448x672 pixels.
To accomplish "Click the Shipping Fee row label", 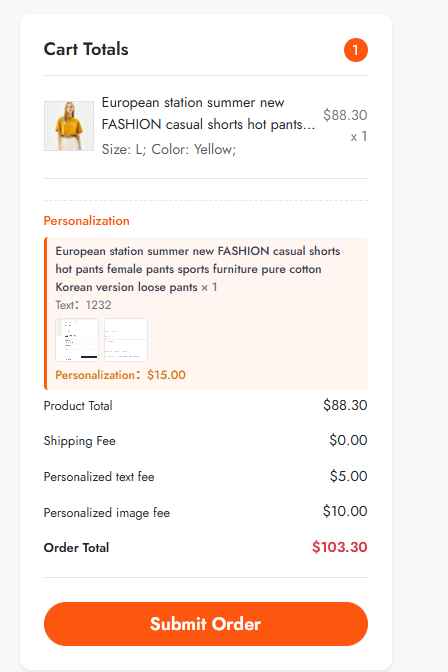I will [x=80, y=441].
